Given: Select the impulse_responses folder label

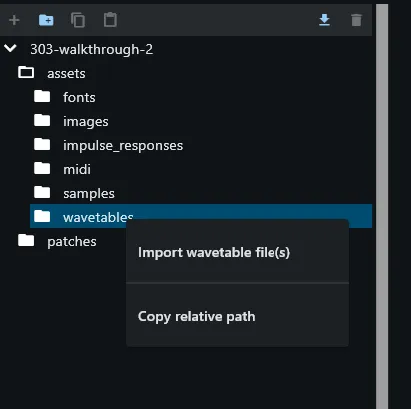Looking at the screenshot, I should (x=123, y=146).
